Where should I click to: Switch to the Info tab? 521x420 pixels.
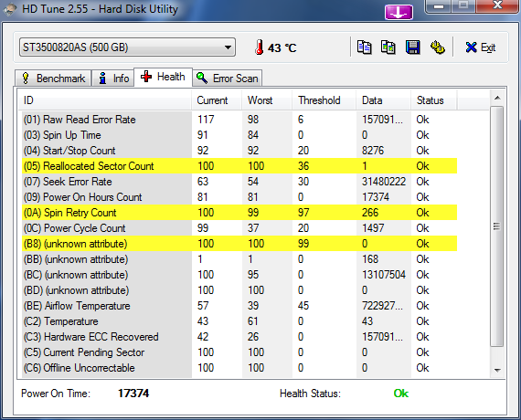click(113, 79)
